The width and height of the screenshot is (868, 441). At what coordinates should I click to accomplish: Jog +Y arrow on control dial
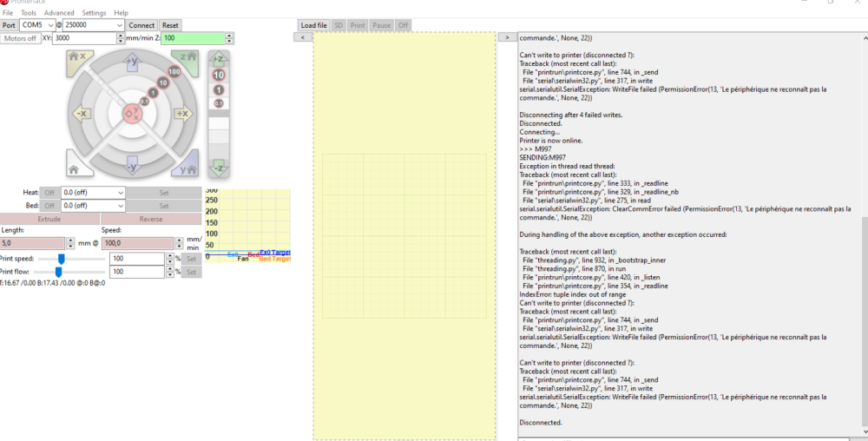(132, 62)
